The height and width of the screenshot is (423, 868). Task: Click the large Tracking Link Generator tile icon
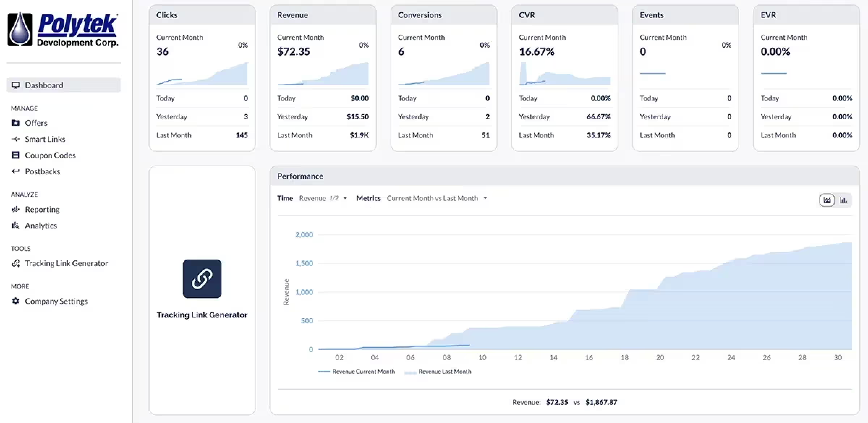coord(202,279)
